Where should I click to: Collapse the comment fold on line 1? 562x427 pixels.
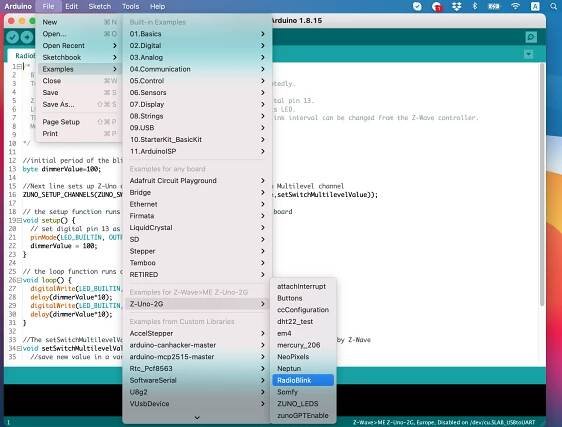pos(19,67)
